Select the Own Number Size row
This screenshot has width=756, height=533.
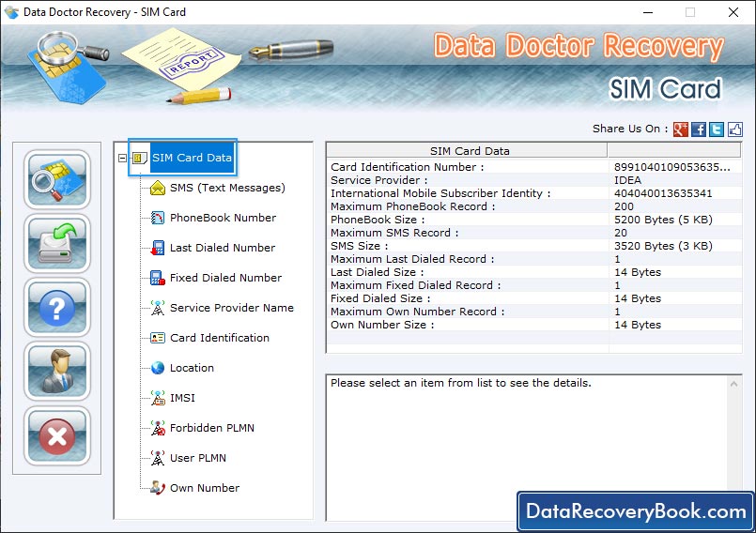tap(534, 325)
